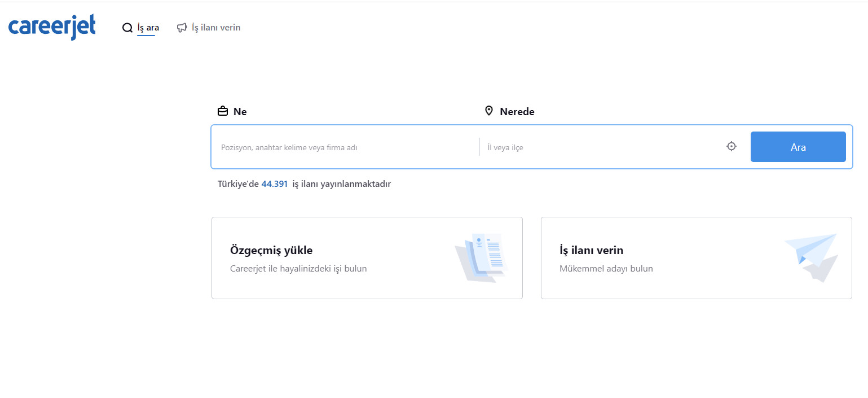The height and width of the screenshot is (398, 868).
Task: Open the 44.391 job listings link
Action: (275, 184)
